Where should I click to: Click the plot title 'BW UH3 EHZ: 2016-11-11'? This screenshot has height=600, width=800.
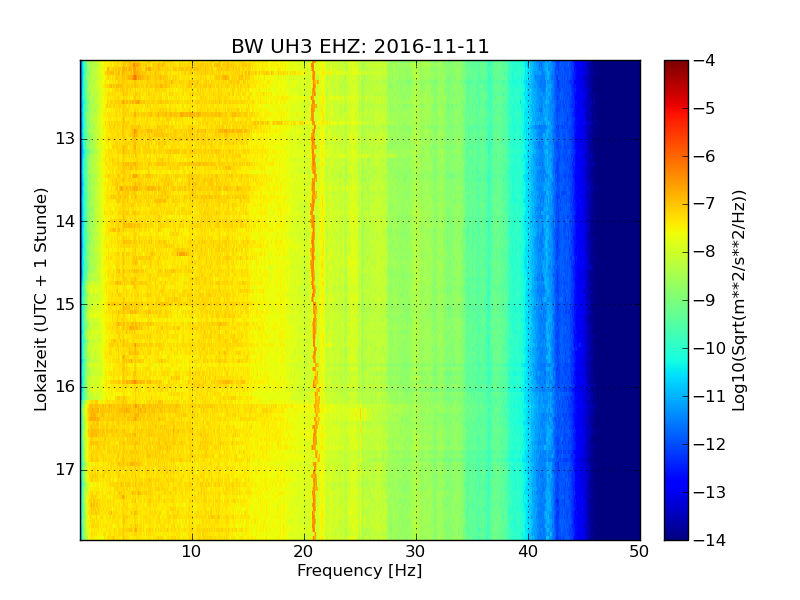pos(360,46)
